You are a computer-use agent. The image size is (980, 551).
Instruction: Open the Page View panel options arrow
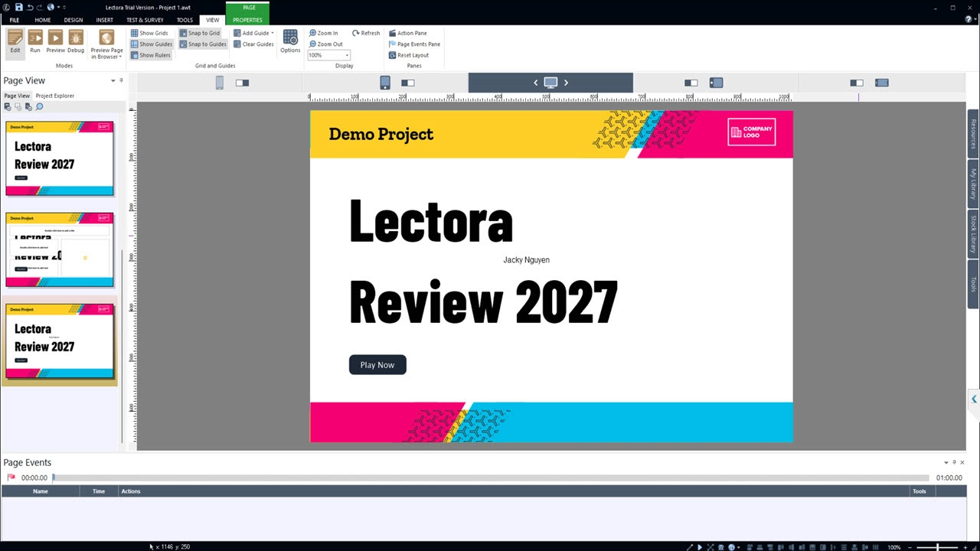tap(113, 80)
